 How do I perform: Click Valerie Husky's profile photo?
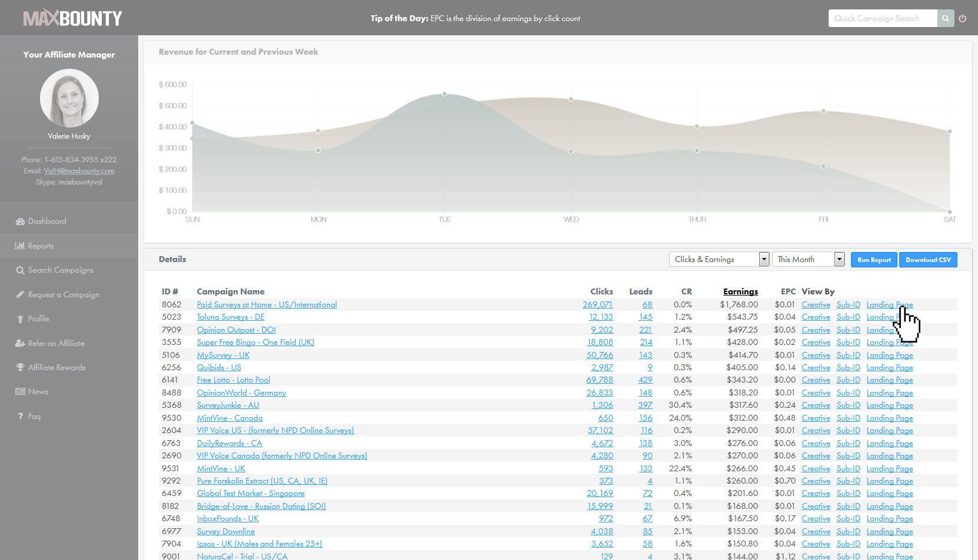69,98
